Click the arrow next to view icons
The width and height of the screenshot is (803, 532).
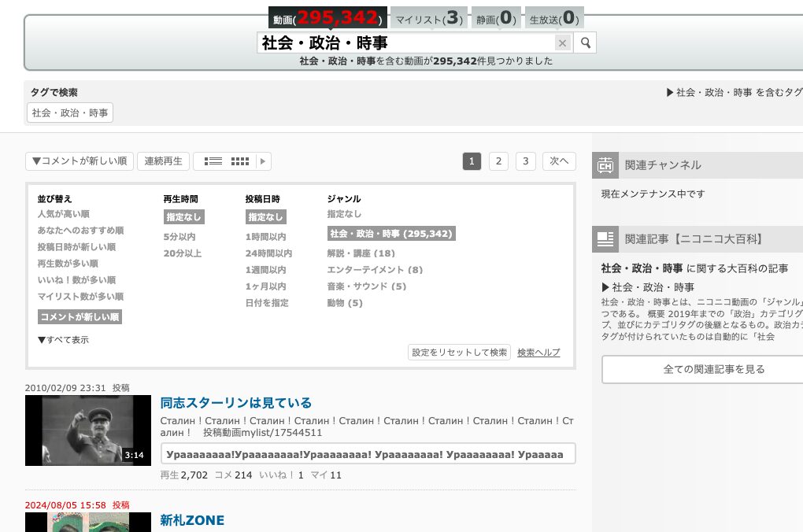coord(264,161)
